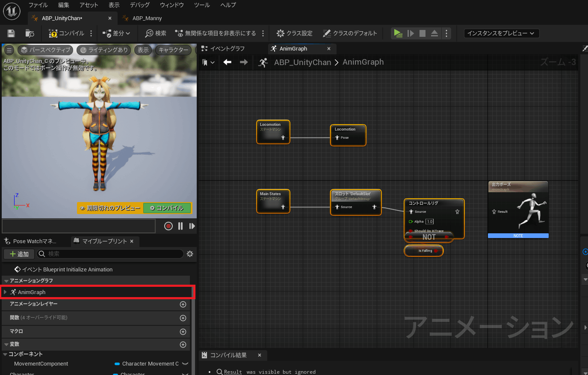Click the Unreal Engine logo icon
This screenshot has height=375, width=588.
(x=12, y=11)
